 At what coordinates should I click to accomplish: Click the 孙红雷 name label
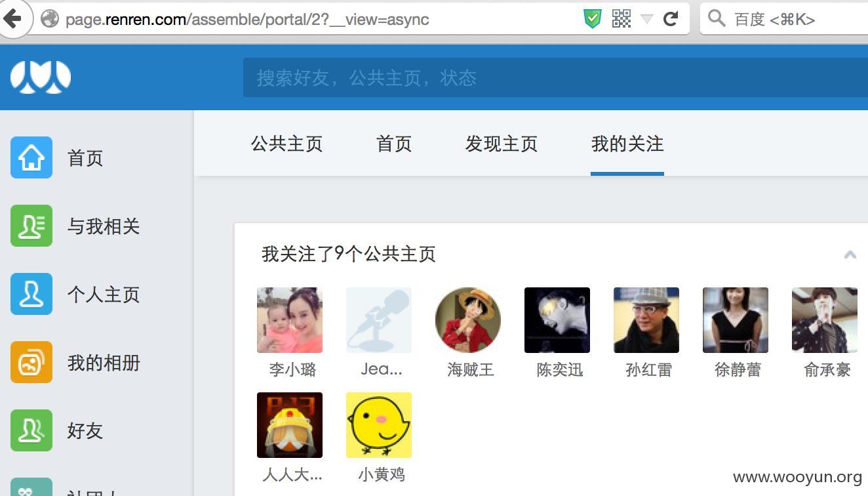[x=649, y=369]
